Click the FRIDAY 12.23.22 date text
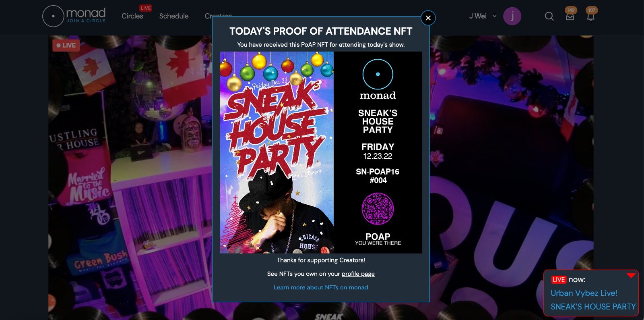This screenshot has width=644, height=320. [x=378, y=151]
